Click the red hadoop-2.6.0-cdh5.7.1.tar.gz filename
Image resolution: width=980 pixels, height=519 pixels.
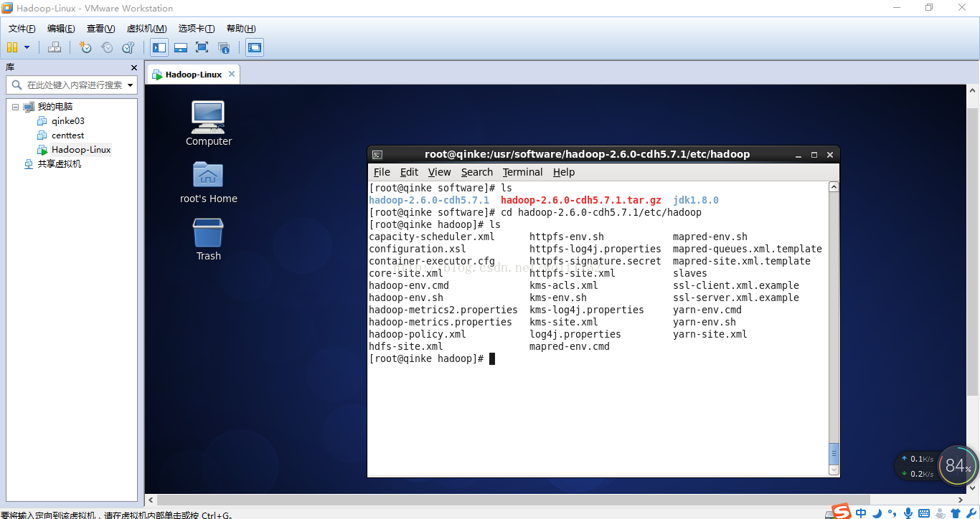(581, 200)
